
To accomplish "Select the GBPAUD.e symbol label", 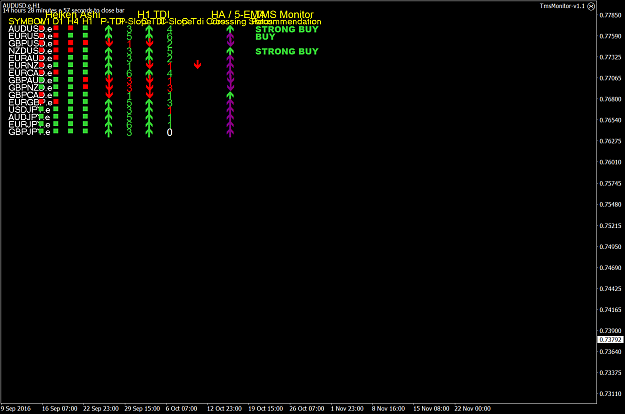I will pos(30,80).
